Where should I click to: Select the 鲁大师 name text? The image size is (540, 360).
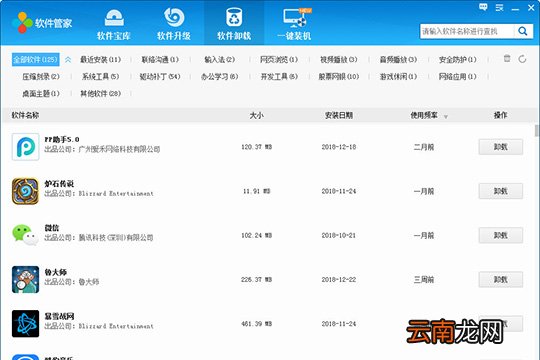[55, 272]
